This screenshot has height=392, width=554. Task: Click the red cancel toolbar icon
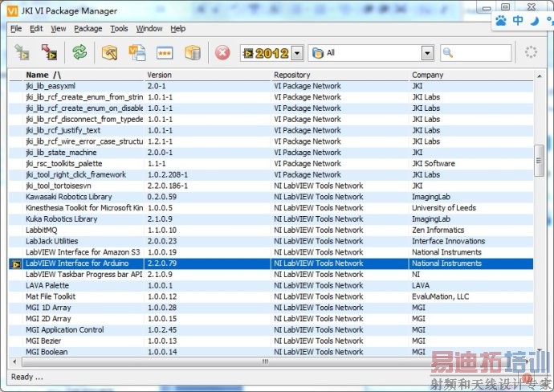click(x=222, y=53)
